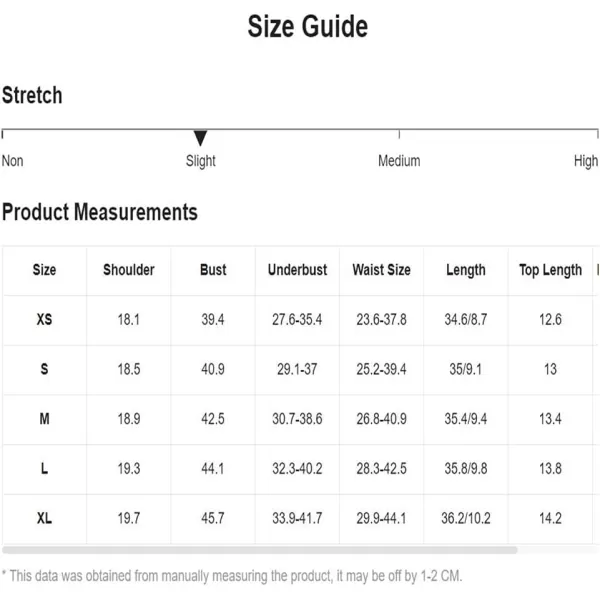Click the L waist size 28.3-42.5 cell
The width and height of the screenshot is (600, 600).
click(382, 468)
